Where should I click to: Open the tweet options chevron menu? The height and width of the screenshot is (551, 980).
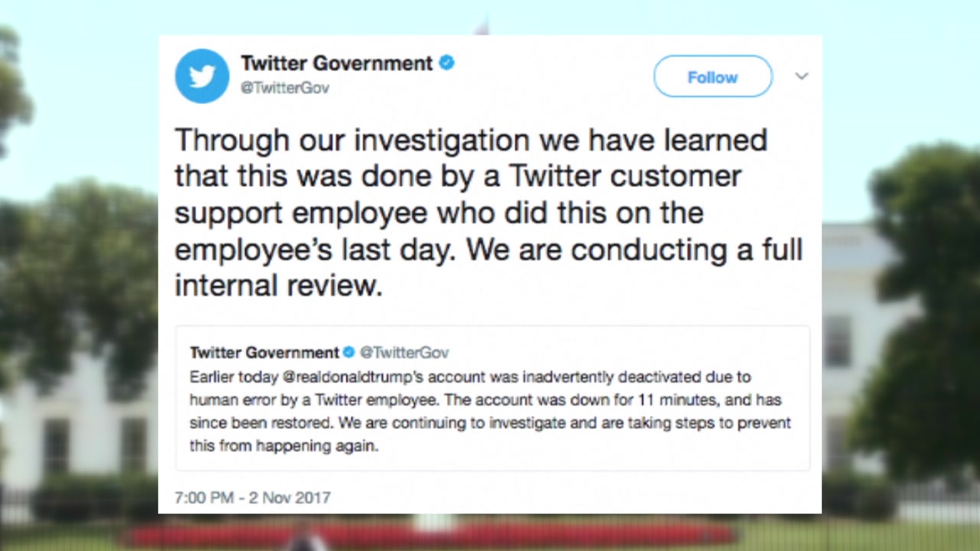point(802,76)
